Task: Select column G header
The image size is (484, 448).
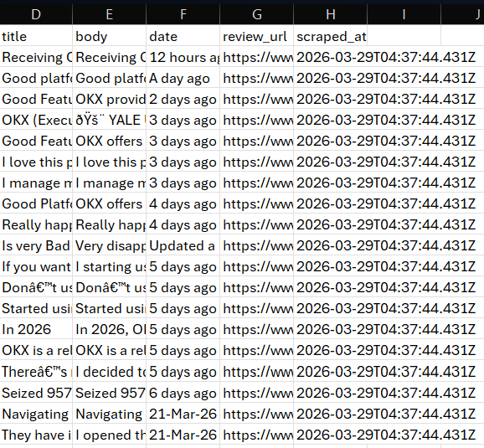Action: pos(256,14)
